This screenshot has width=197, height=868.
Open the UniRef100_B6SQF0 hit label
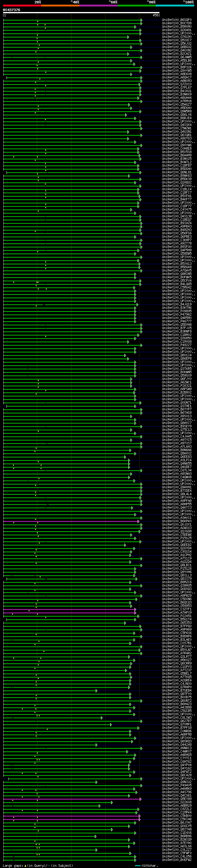(x=177, y=20)
